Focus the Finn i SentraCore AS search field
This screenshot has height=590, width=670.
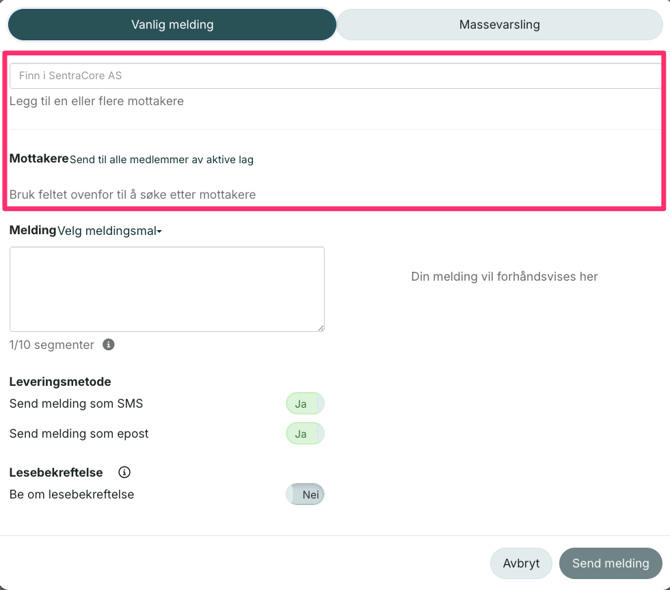pyautogui.click(x=335, y=75)
